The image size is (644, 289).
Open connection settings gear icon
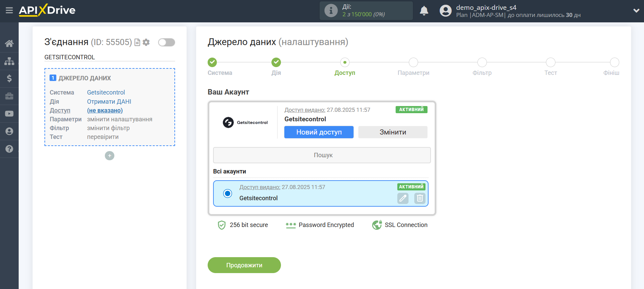[146, 42]
